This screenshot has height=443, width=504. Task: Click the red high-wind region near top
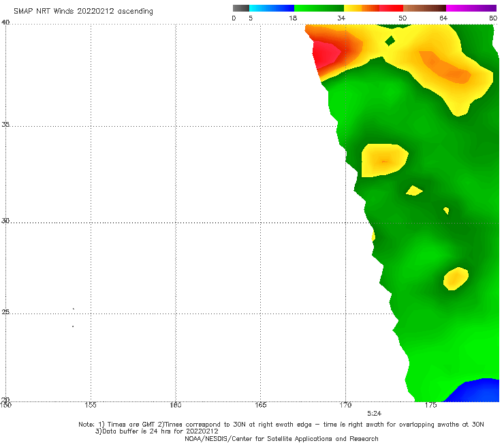click(326, 55)
